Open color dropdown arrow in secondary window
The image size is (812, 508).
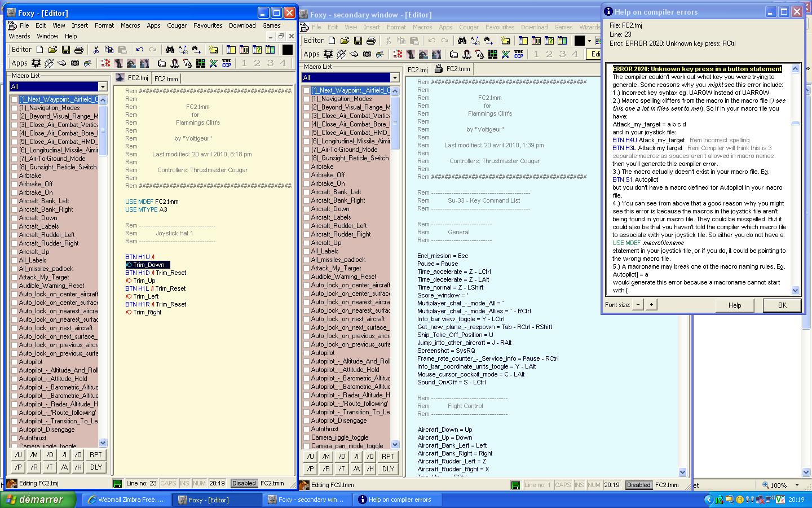pos(589,41)
